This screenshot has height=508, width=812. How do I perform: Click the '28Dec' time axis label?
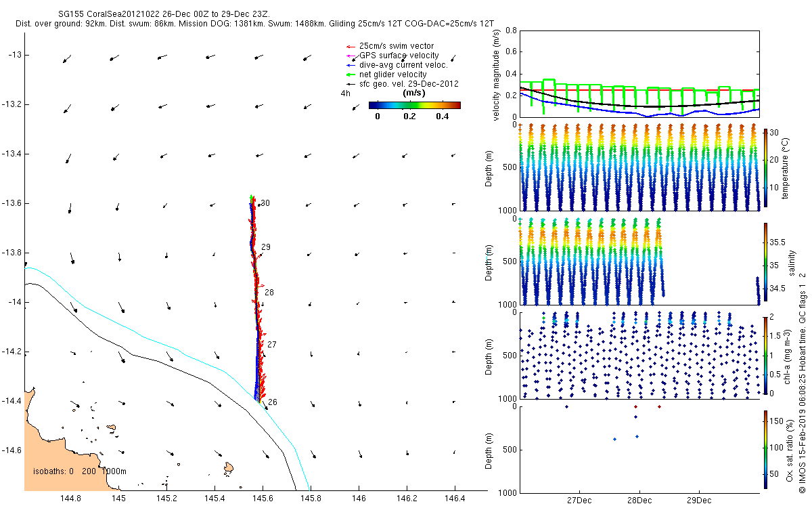pos(639,501)
